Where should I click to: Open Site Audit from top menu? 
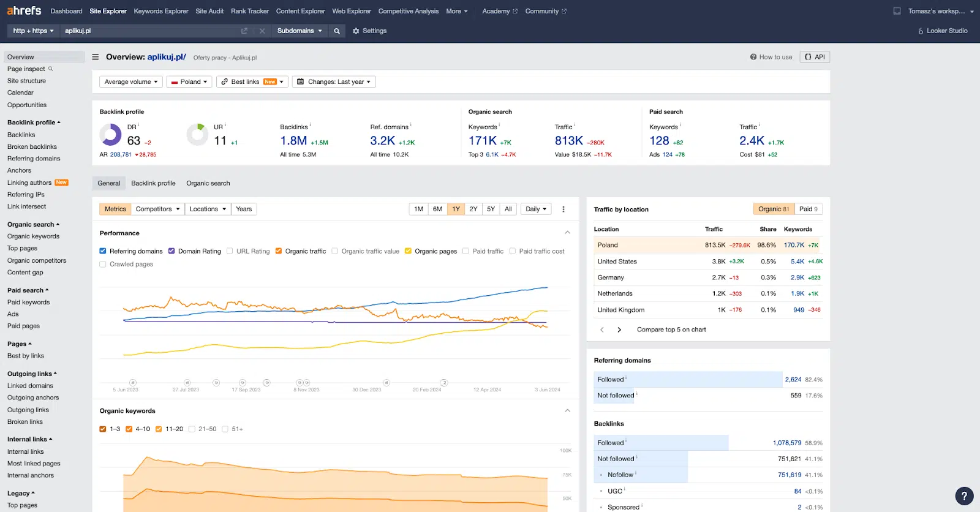[209, 11]
